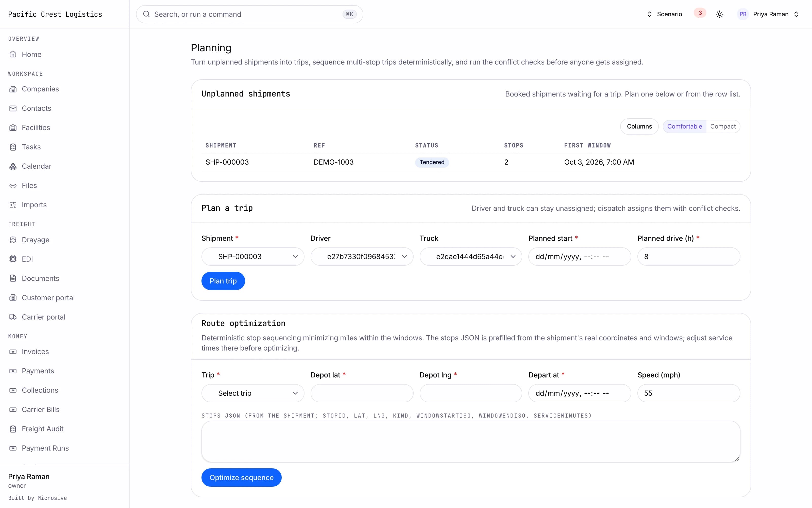
Task: Open the Columns selector button
Action: [x=639, y=126]
